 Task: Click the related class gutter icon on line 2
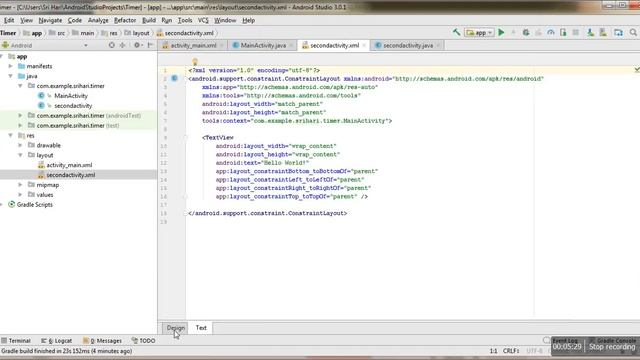tap(174, 78)
